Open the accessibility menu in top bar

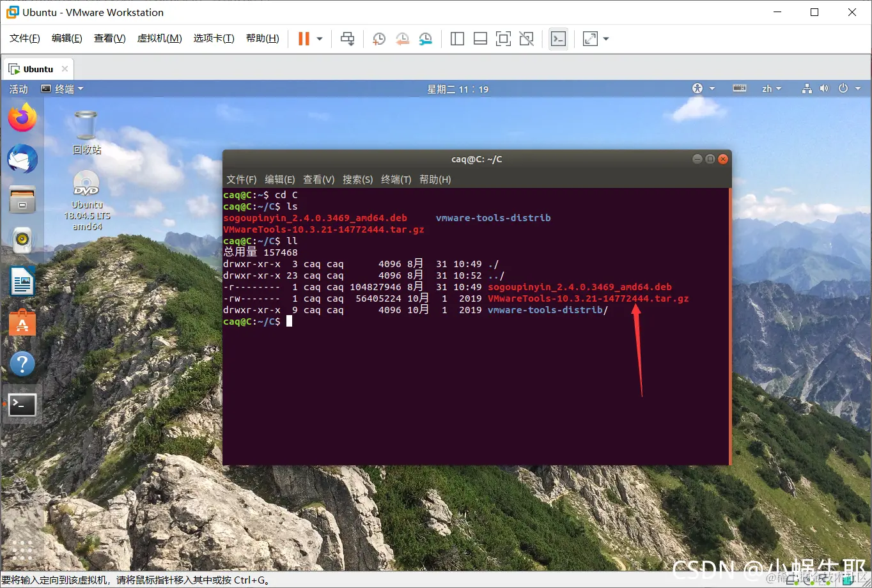(x=703, y=89)
